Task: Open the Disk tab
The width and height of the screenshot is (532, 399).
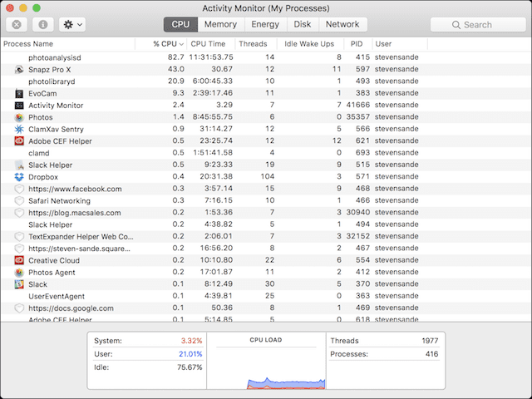Action: (303, 25)
